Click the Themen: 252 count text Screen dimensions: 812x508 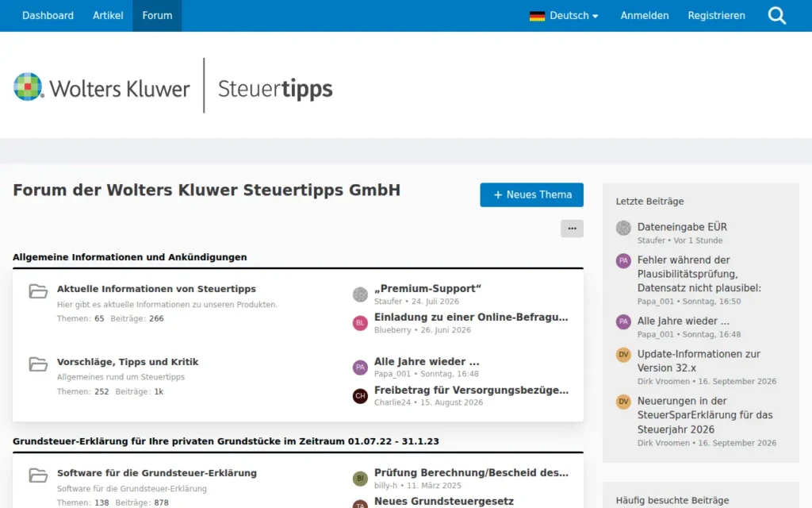[82, 391]
